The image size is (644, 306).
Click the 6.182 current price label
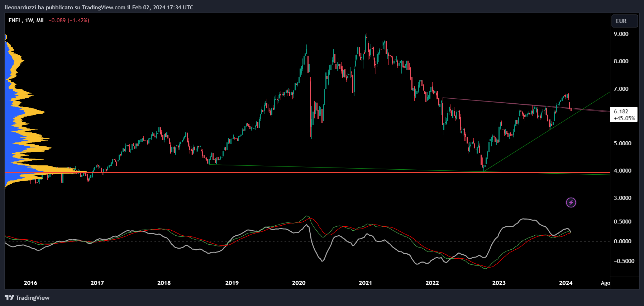621,112
